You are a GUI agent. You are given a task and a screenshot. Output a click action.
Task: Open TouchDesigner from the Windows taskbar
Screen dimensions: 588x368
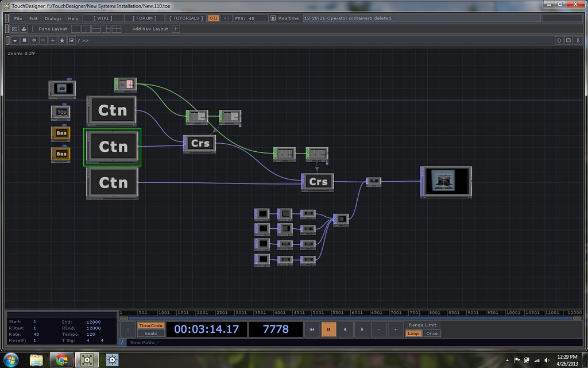click(87, 360)
